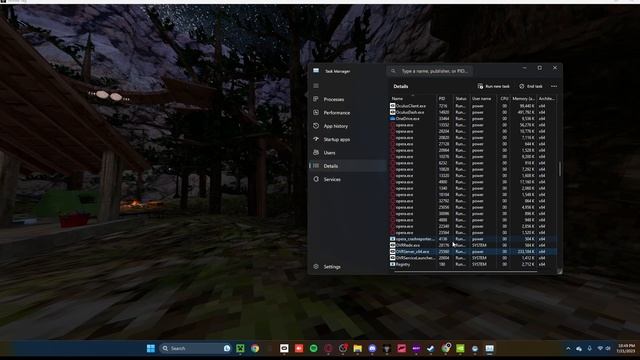Select the OVRServer_x64.exe row
Screen dimensions: 640x360
[473, 251]
